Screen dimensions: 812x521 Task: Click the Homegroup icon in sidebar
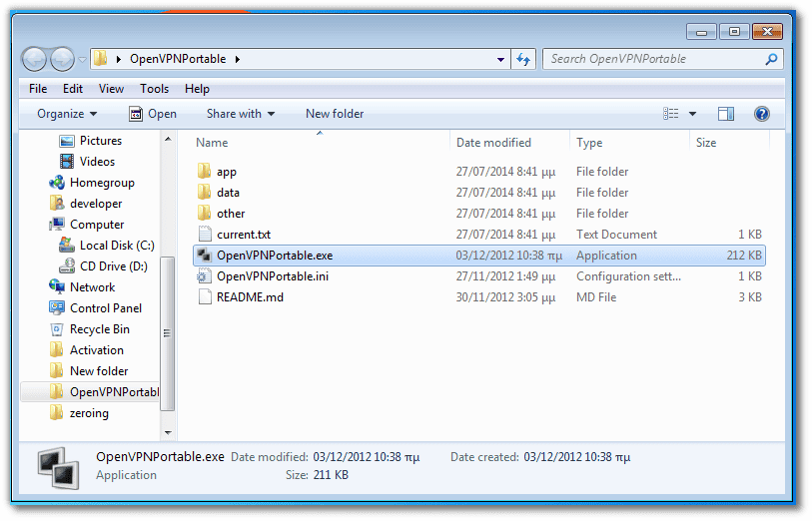click(57, 183)
